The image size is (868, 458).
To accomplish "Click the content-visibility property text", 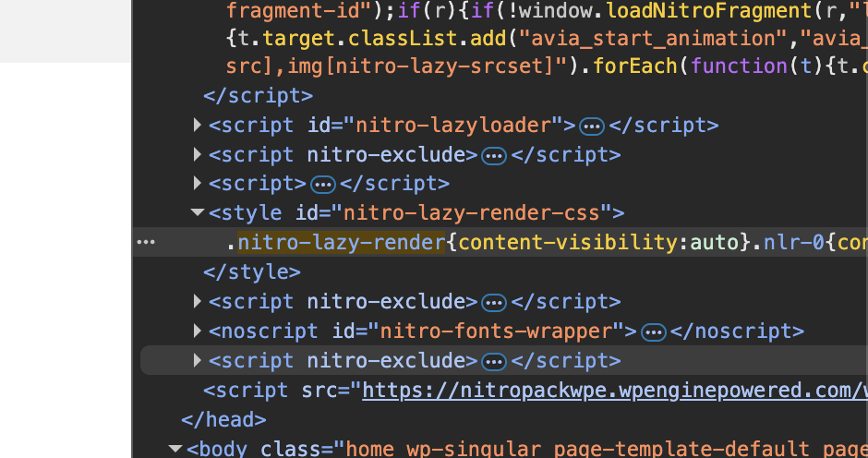I will (567, 242).
